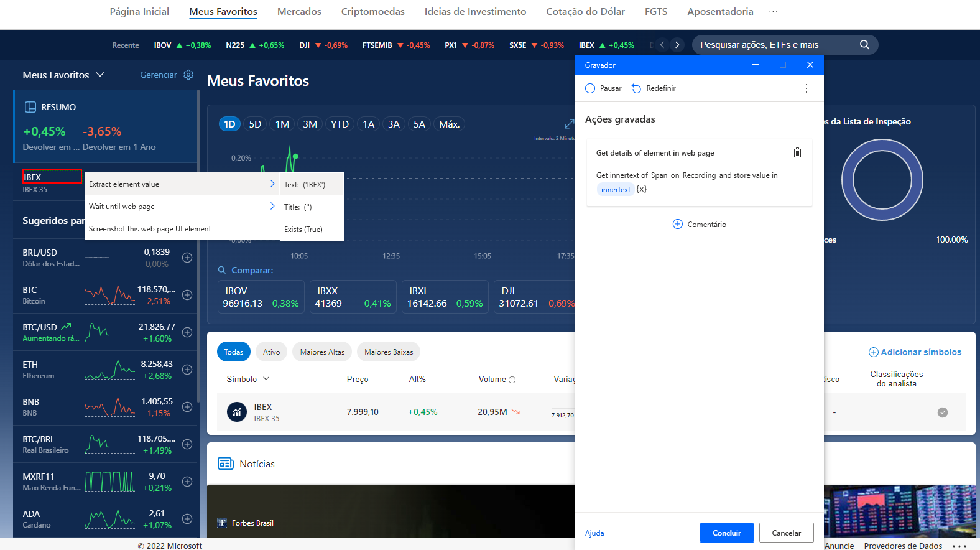This screenshot has width=980, height=550.
Task: Click the innertext variable chip
Action: [616, 190]
